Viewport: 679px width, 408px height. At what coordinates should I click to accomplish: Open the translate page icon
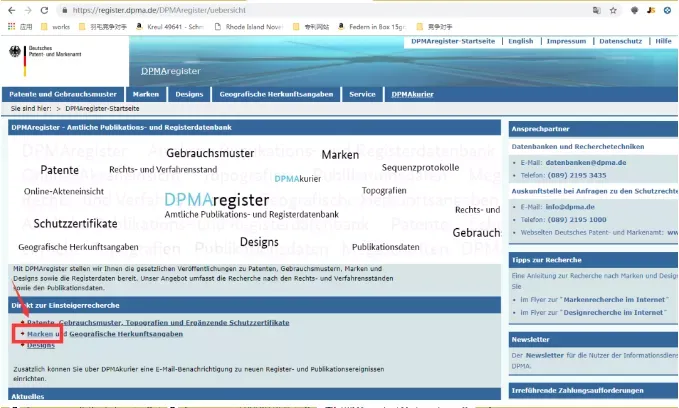[x=597, y=10]
